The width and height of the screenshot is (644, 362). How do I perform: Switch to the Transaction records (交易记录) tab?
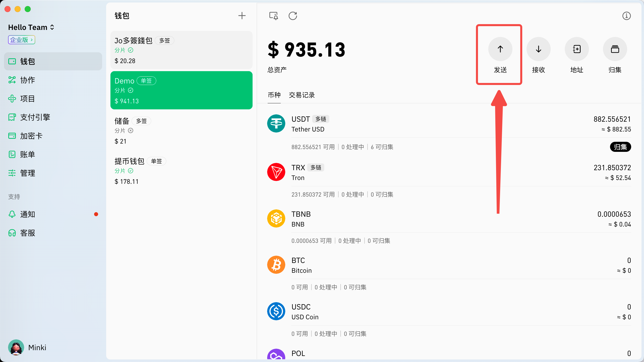coord(302,95)
